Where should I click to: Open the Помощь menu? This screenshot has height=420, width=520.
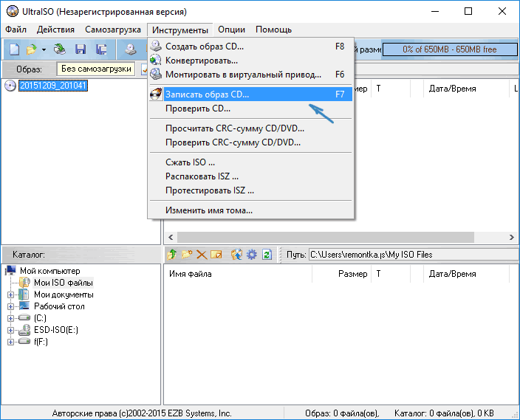point(273,30)
